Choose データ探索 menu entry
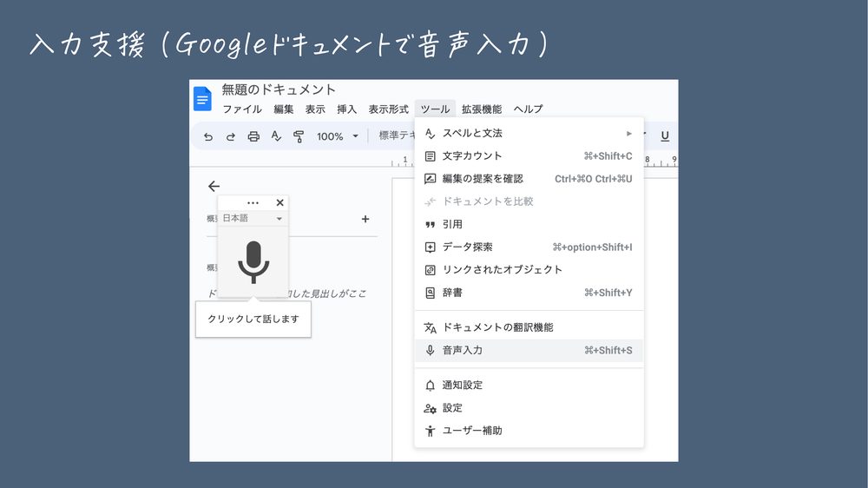 point(529,247)
